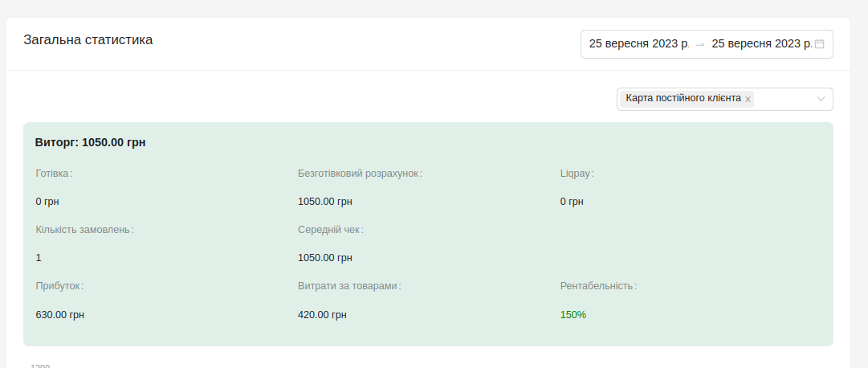Click the 'Кількість замовлень' label

click(84, 230)
